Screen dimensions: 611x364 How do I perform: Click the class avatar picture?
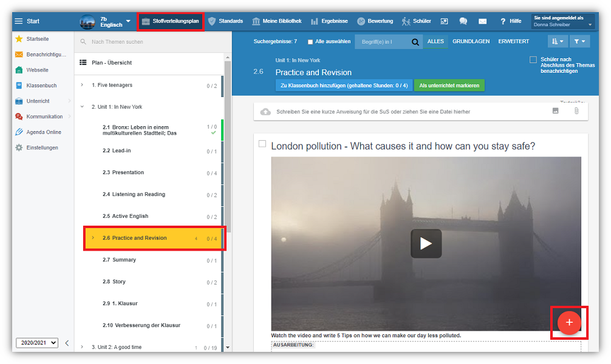pyautogui.click(x=87, y=22)
